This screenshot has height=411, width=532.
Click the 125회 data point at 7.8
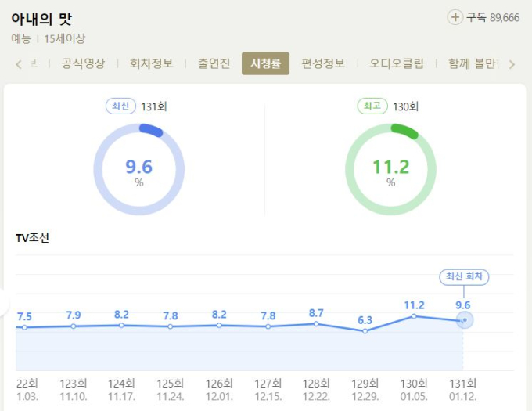(x=171, y=326)
